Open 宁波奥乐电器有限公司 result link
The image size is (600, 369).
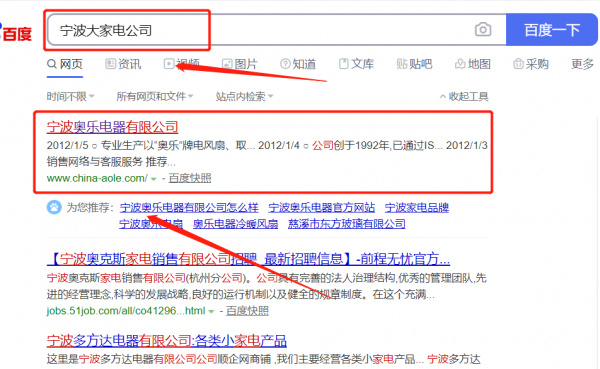click(x=112, y=127)
